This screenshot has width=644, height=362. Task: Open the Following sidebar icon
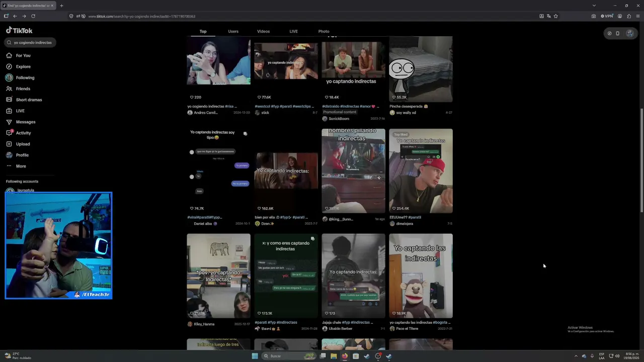tap(9, 77)
